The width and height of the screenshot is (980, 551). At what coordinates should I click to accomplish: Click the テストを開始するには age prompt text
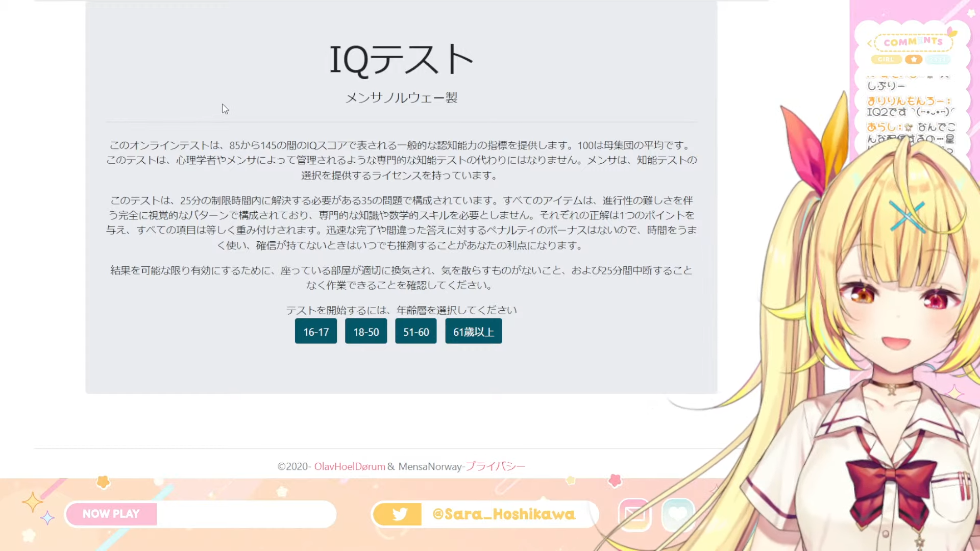tap(401, 310)
